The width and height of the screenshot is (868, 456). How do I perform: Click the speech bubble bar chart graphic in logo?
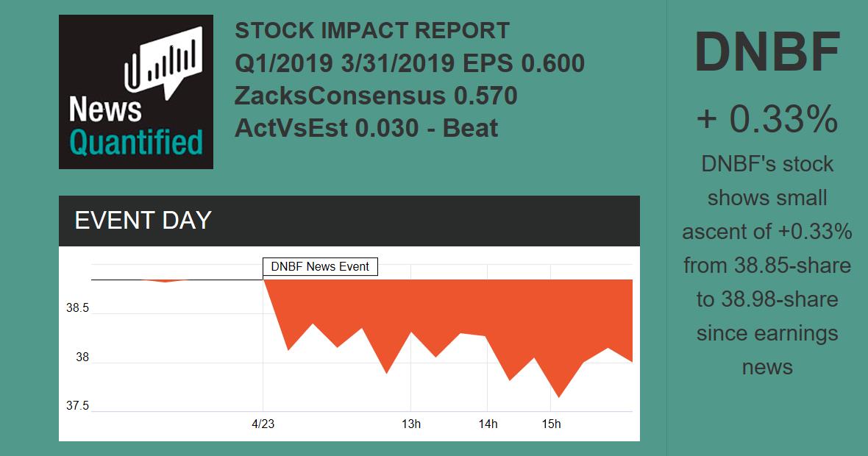(x=165, y=62)
